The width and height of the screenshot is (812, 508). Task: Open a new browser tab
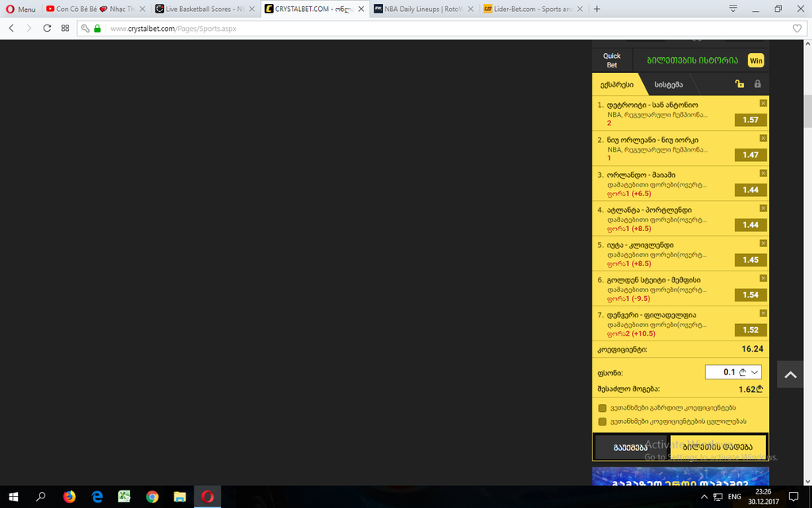596,9
